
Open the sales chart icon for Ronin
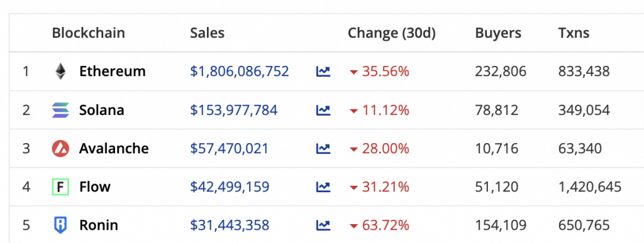(323, 225)
